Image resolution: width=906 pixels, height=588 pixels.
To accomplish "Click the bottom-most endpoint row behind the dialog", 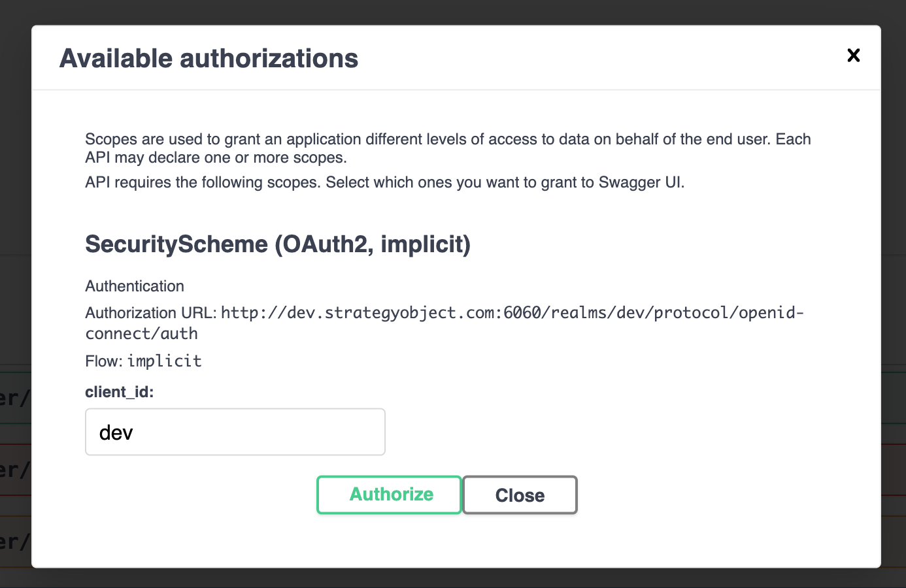I will pyautogui.click(x=14, y=541).
